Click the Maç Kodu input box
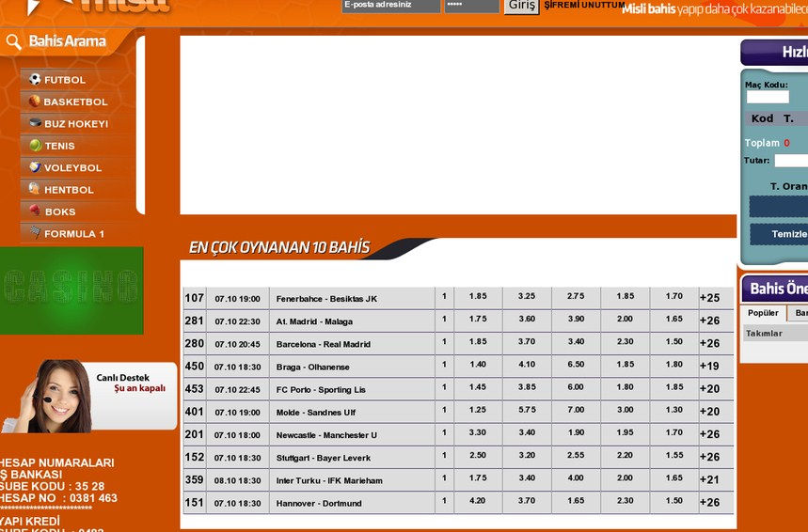Image resolution: width=808 pixels, height=532 pixels. pos(768,97)
